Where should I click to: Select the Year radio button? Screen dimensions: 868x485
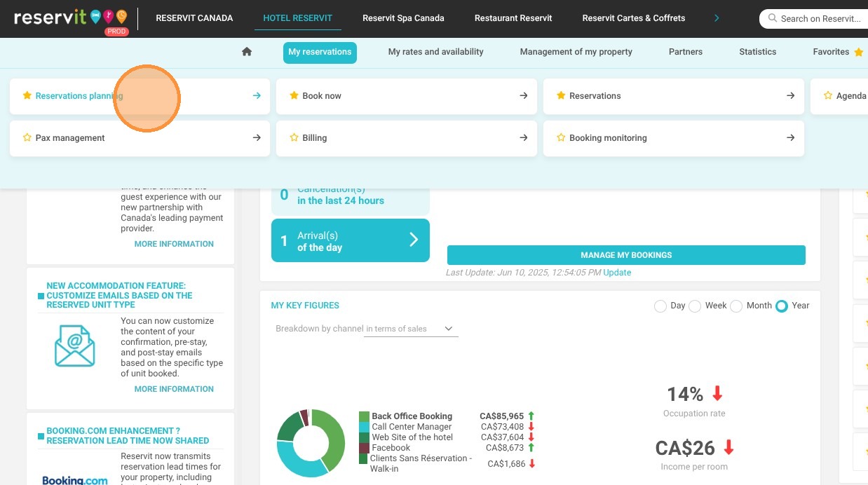782,306
